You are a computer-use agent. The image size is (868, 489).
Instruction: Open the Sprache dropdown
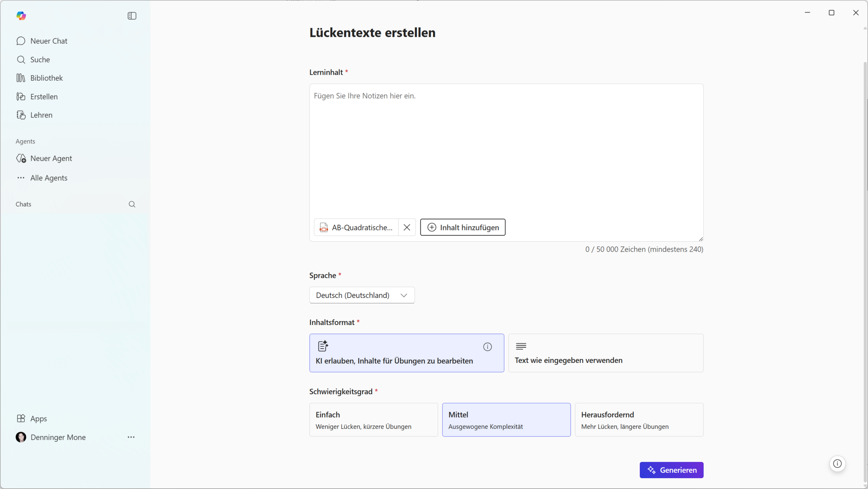[362, 295]
